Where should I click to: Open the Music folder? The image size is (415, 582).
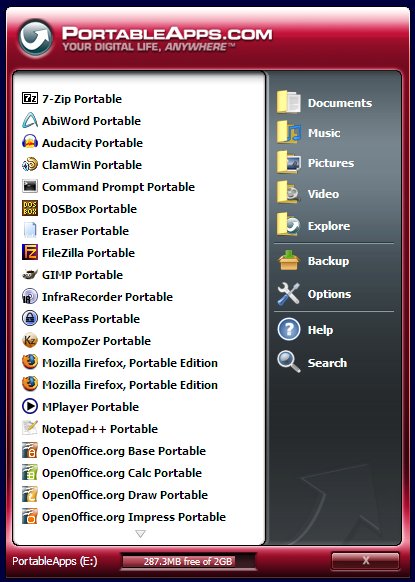coord(308,133)
